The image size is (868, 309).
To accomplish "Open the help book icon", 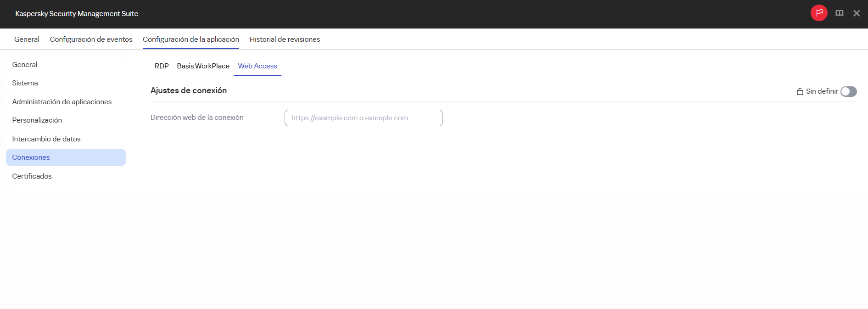I will (840, 13).
